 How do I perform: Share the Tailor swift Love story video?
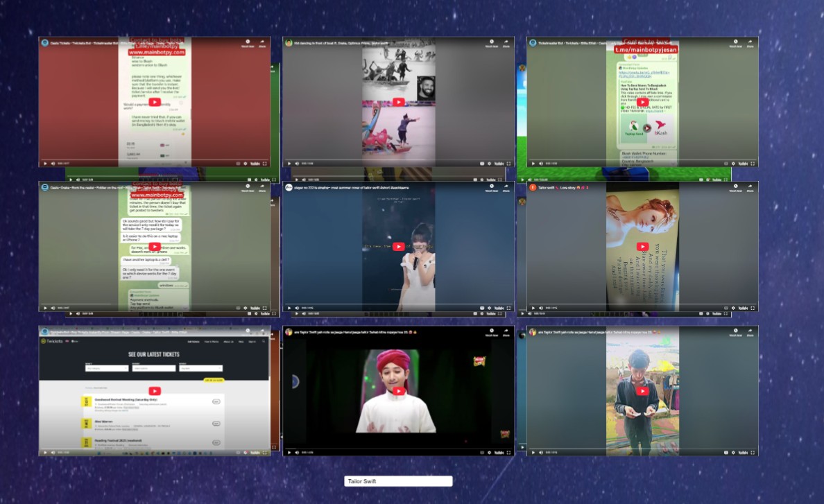750,187
